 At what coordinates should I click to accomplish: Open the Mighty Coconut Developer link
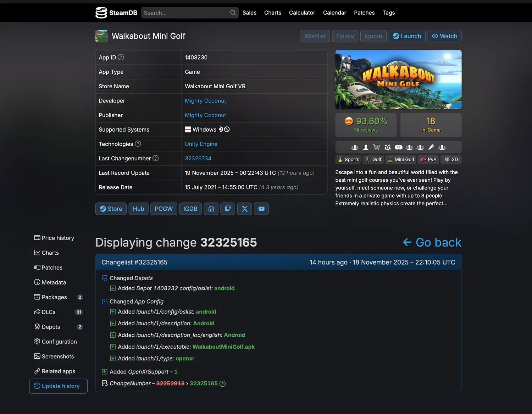click(205, 101)
